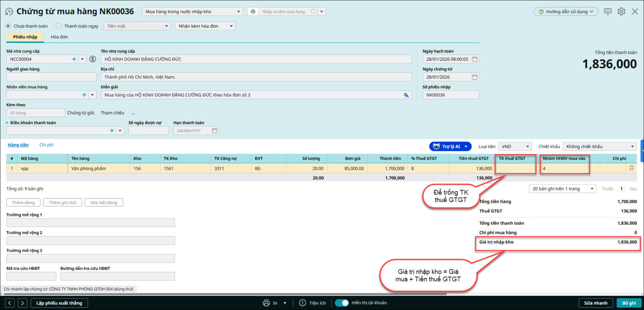Image resolution: width=644 pixels, height=310 pixels.
Task: Open settings gear in top-right corner
Action: [621, 12]
